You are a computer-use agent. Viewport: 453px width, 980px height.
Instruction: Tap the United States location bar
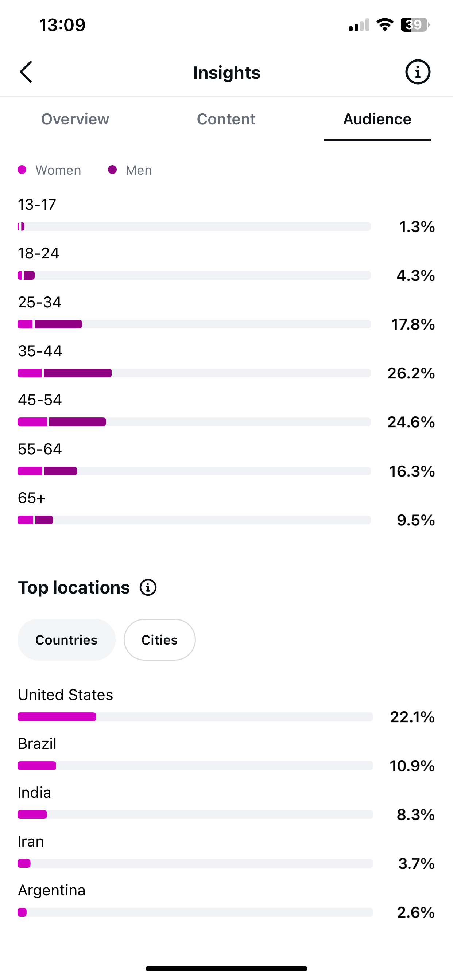coord(195,717)
